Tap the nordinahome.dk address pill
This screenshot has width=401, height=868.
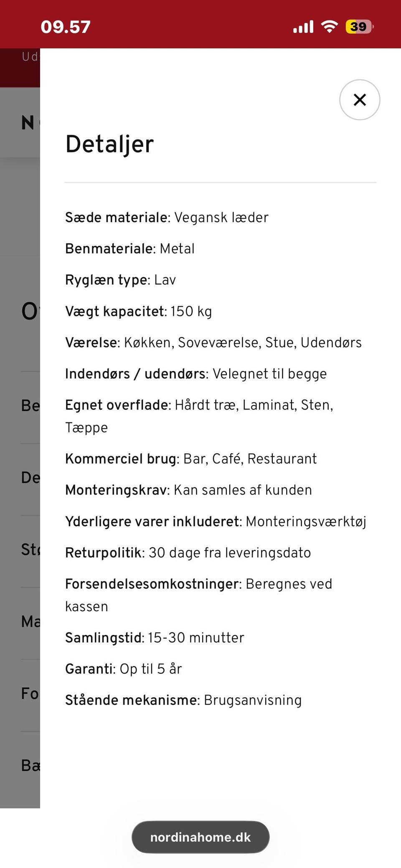click(200, 837)
